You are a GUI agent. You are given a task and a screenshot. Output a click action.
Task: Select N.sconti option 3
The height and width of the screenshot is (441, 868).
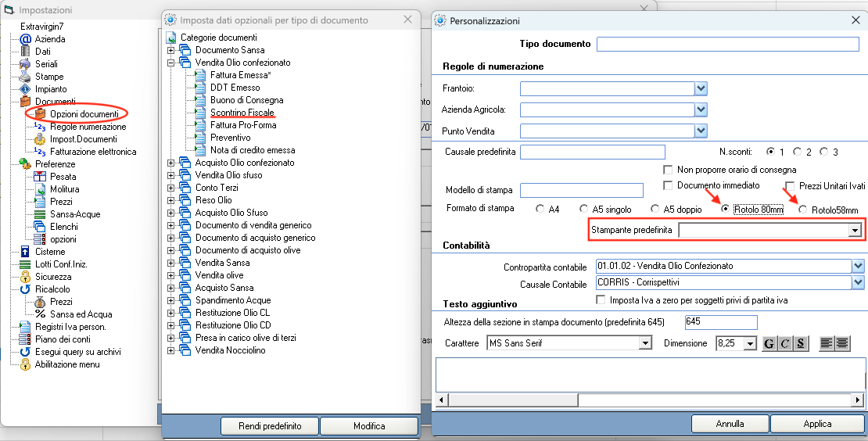pos(823,151)
